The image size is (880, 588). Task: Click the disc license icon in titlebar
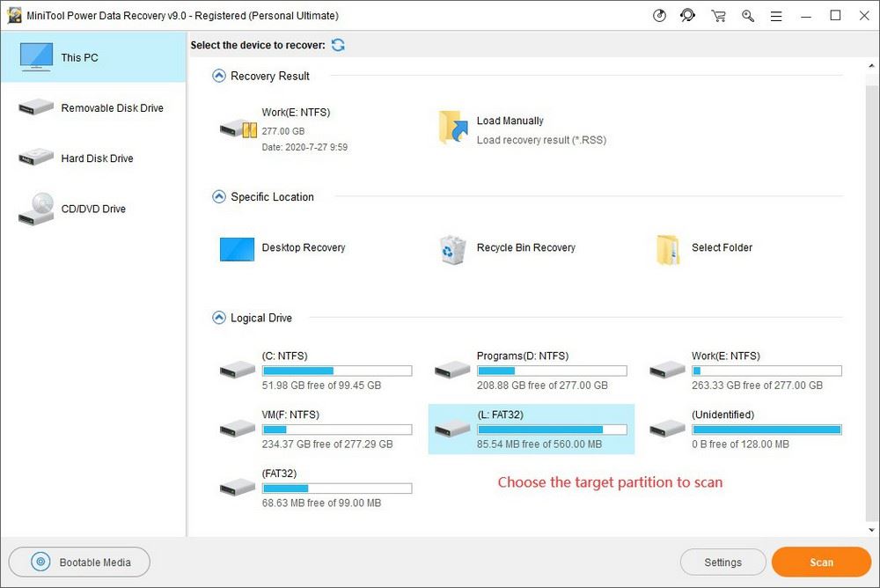(659, 15)
